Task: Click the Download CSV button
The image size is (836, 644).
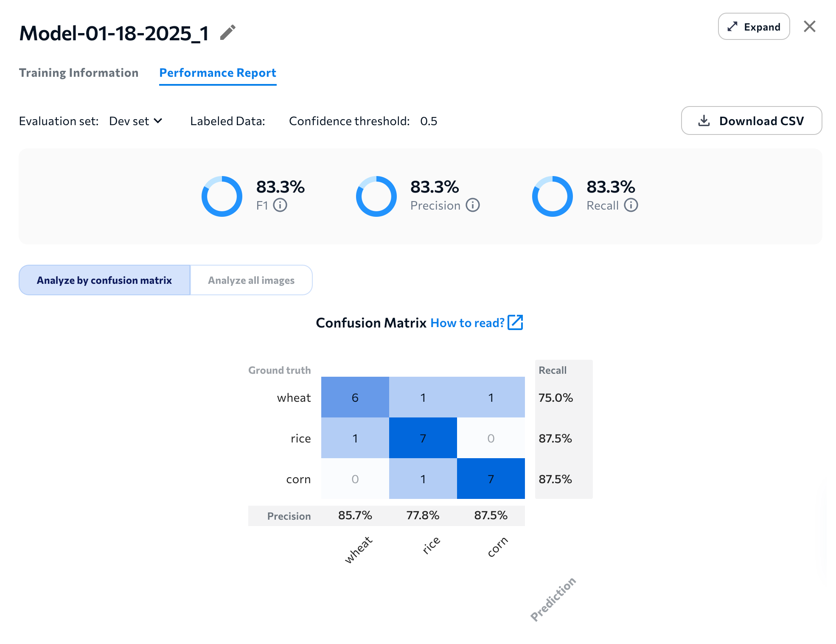Action: click(x=752, y=121)
